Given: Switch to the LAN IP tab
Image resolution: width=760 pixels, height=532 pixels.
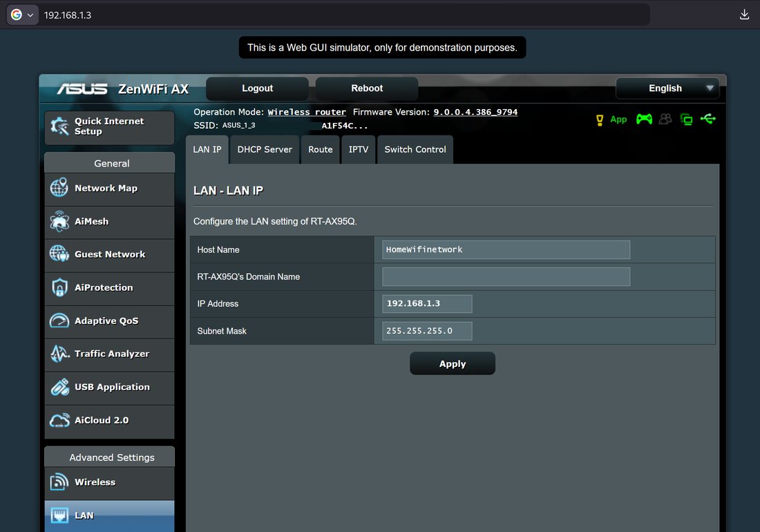Looking at the screenshot, I should pyautogui.click(x=207, y=149).
